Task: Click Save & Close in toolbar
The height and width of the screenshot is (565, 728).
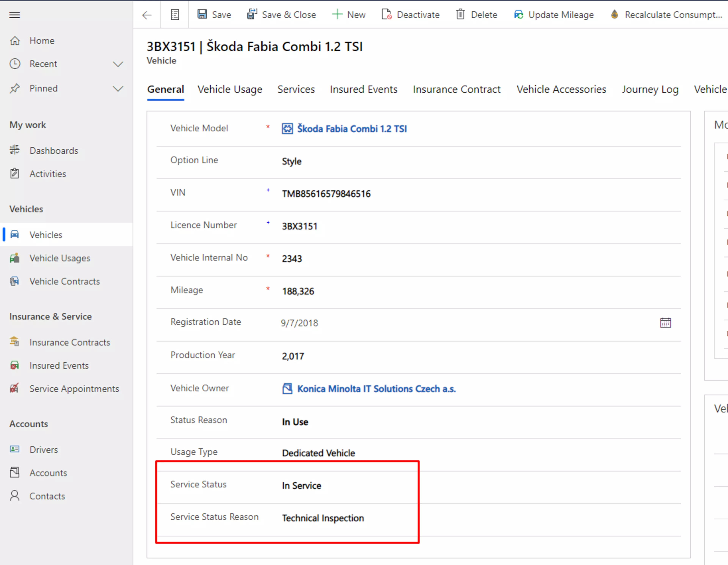Action: click(x=281, y=15)
